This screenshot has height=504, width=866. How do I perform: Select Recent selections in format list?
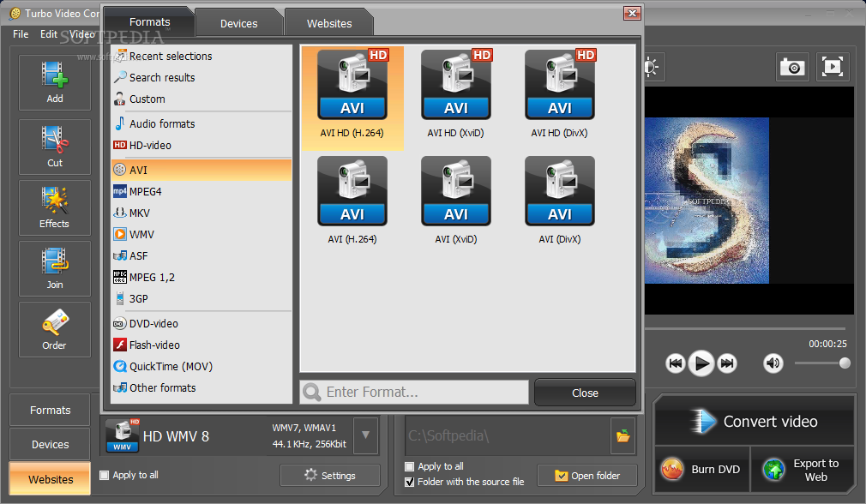click(201, 57)
